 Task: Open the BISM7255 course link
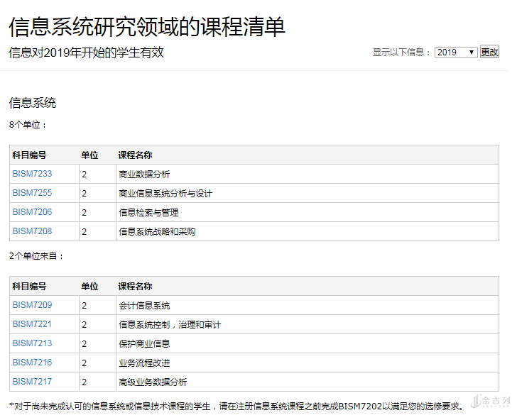pos(32,193)
